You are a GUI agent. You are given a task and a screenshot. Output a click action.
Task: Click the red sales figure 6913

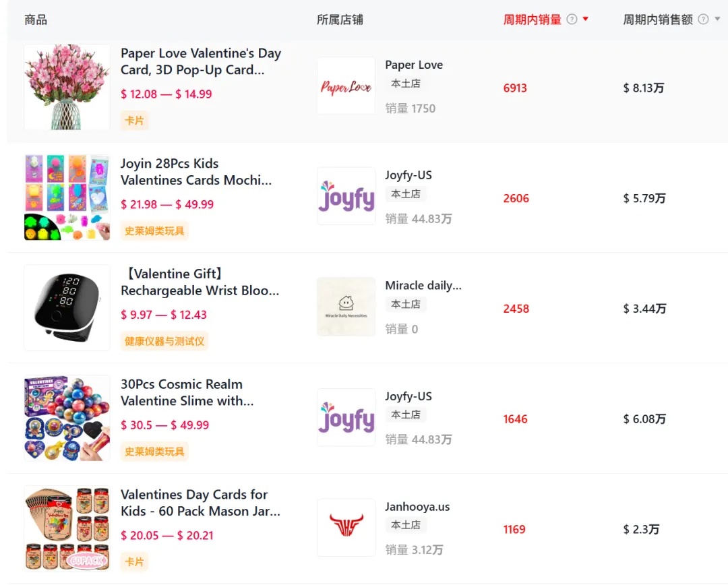coord(515,88)
